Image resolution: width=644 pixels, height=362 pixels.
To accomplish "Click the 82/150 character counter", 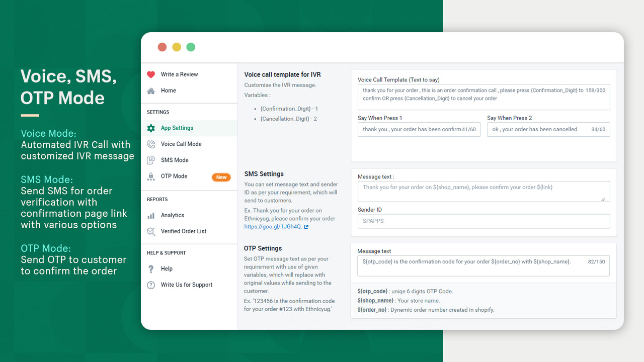I will coord(596,262).
